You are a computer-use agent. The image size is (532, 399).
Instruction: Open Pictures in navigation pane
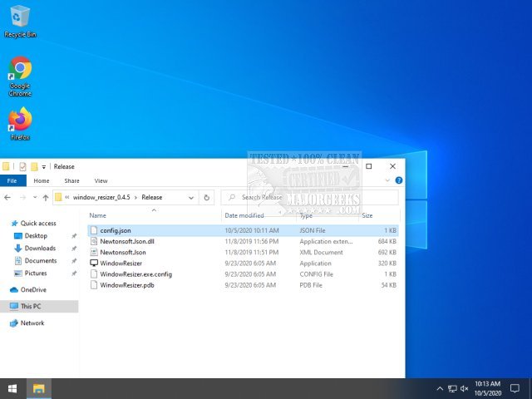pos(36,273)
